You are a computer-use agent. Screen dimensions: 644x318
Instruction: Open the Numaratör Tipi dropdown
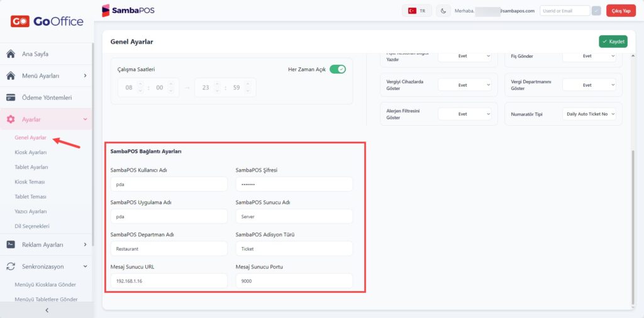[589, 114]
